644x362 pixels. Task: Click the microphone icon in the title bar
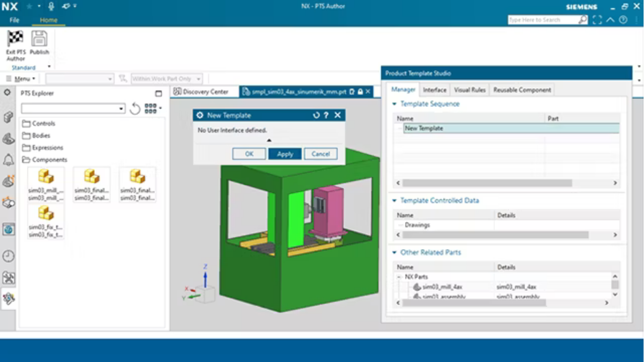coord(51,7)
